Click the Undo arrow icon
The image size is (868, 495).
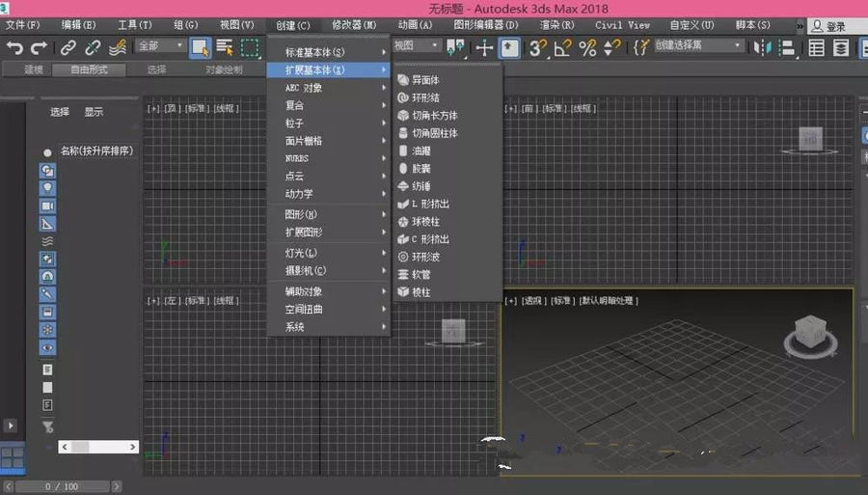pos(14,48)
